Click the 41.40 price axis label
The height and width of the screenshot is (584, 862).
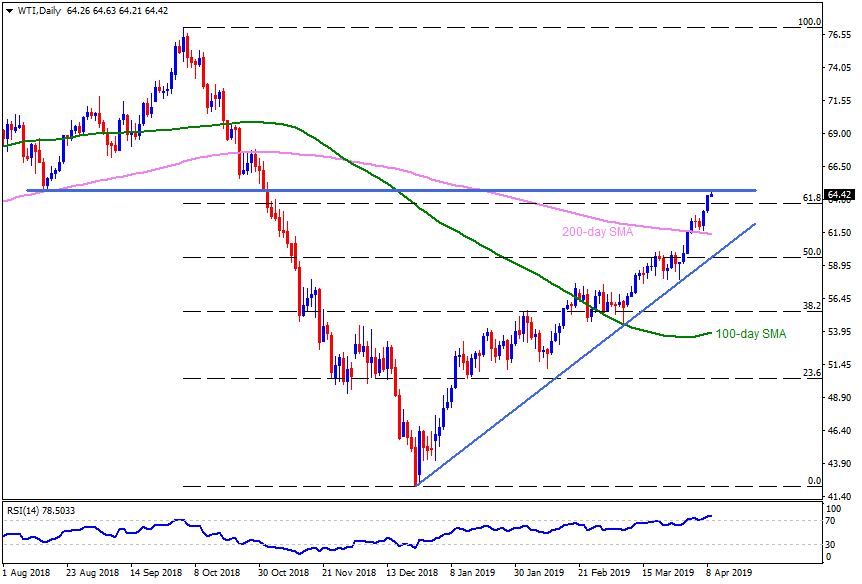[839, 496]
